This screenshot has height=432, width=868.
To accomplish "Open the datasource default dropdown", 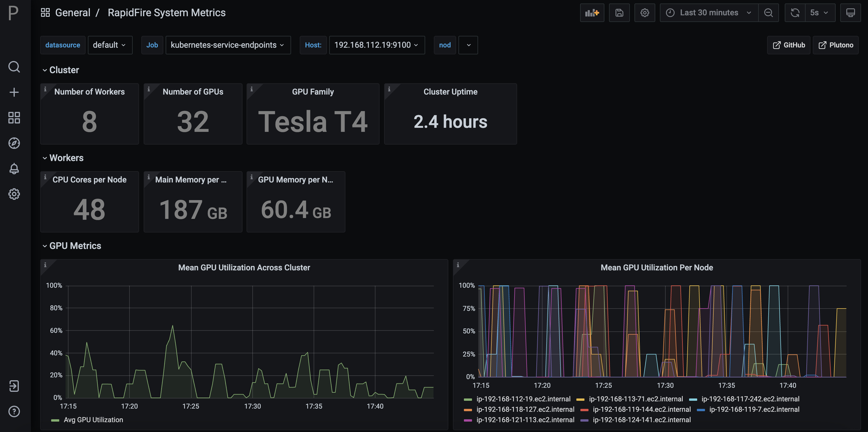I will click(110, 45).
